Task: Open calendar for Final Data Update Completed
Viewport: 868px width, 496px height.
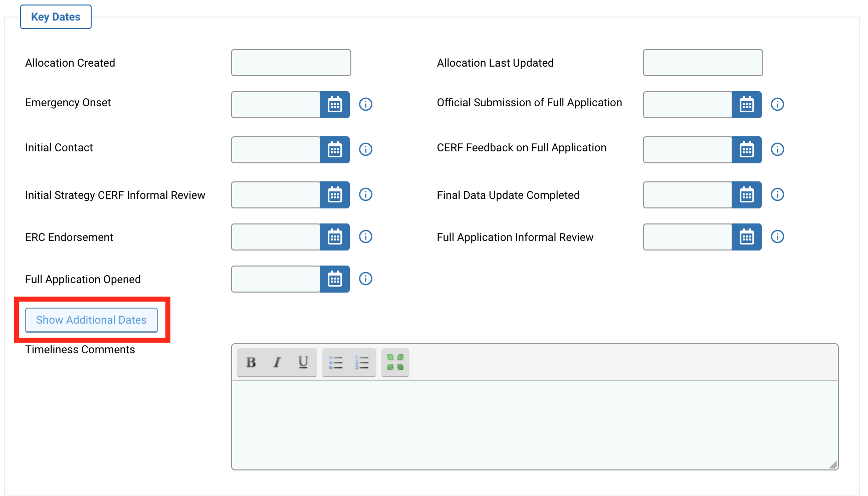Action: (747, 195)
